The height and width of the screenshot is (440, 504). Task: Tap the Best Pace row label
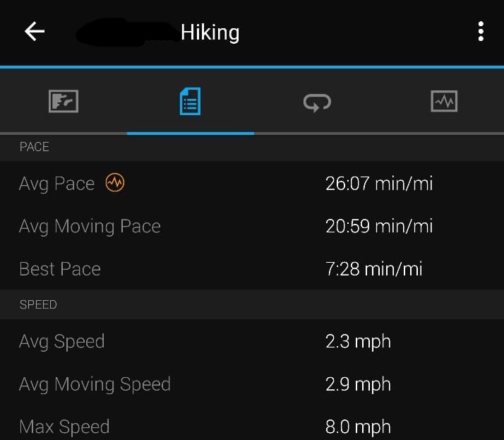60,269
